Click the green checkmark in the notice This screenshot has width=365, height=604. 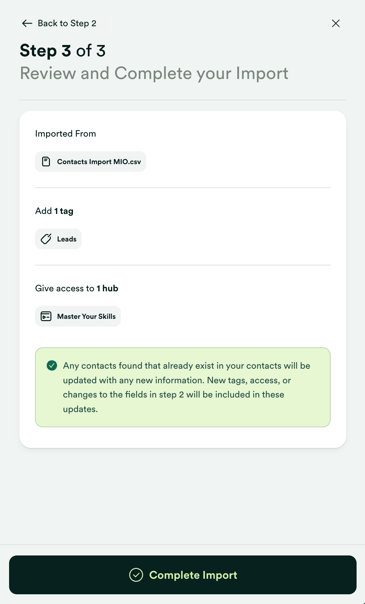(x=52, y=366)
